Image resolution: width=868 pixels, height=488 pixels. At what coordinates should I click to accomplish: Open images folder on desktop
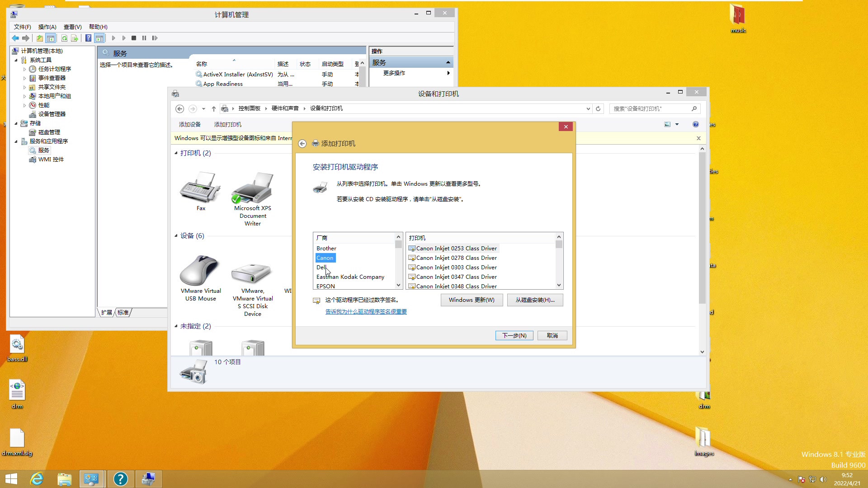704,441
